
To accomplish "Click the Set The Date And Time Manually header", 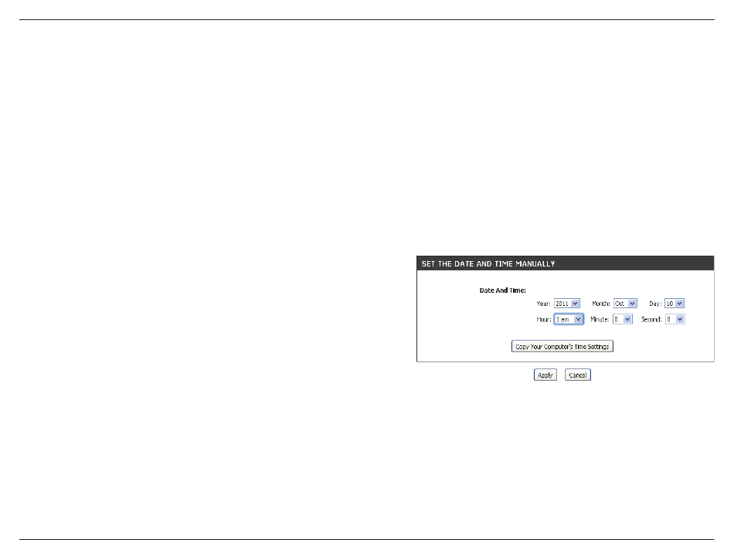I will 488,264.
